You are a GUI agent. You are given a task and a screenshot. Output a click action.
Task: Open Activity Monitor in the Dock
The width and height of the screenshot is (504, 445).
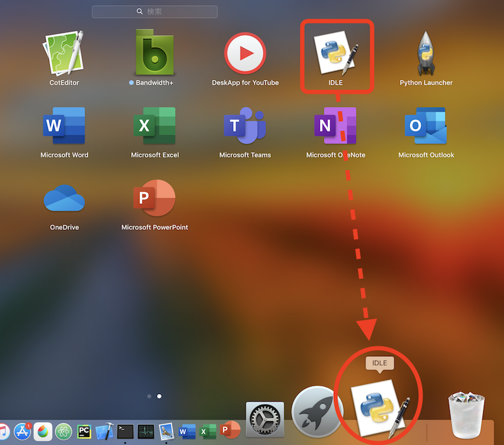(146, 431)
